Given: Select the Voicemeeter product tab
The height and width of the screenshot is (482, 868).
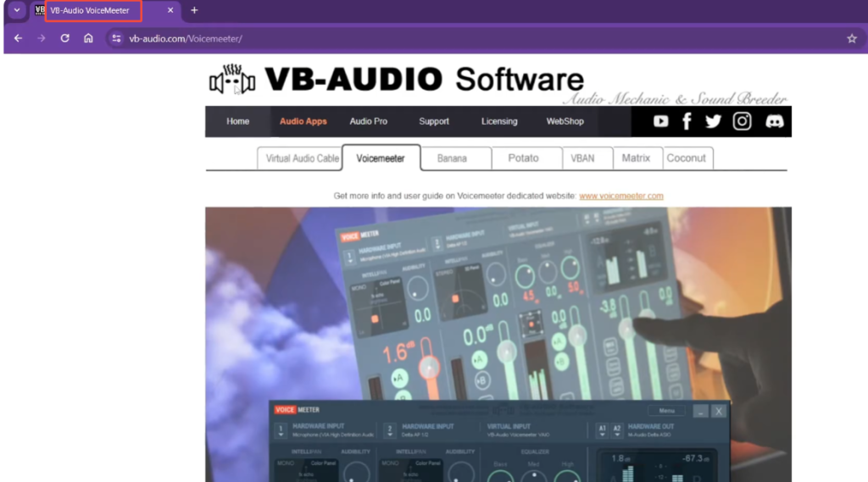Looking at the screenshot, I should click(x=381, y=158).
